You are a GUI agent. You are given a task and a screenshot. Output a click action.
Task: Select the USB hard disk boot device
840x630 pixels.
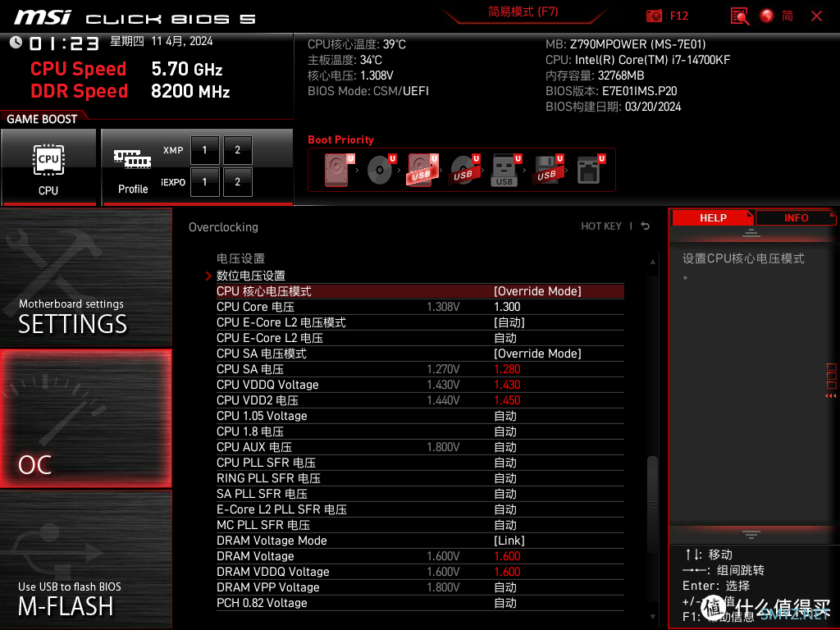422,170
